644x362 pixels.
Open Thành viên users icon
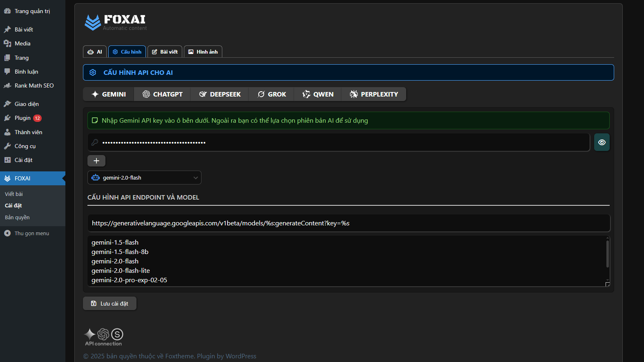coord(7,132)
